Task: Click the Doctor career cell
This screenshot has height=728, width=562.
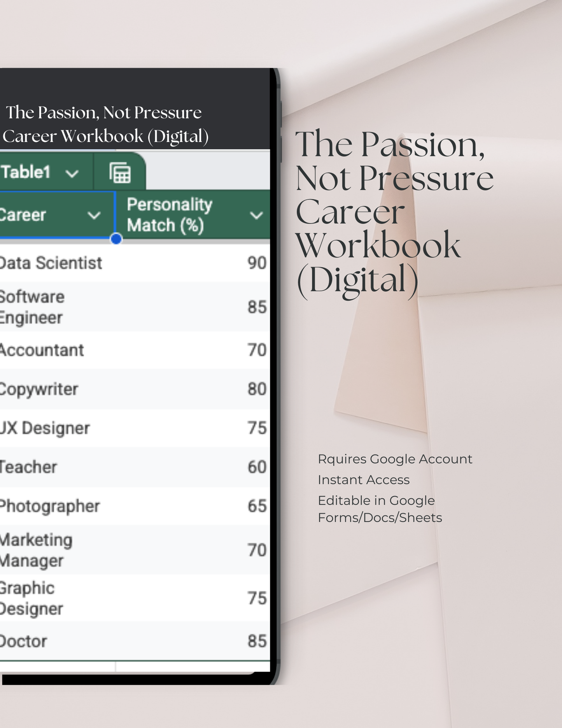Action: click(x=24, y=641)
